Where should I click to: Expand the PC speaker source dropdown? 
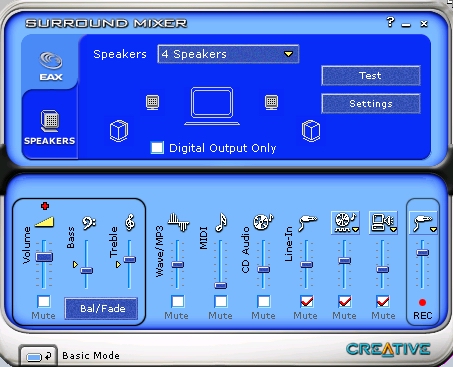point(393,229)
